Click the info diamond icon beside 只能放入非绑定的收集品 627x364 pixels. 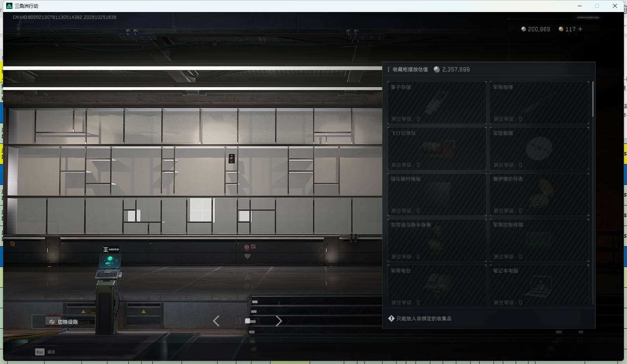[391, 318]
